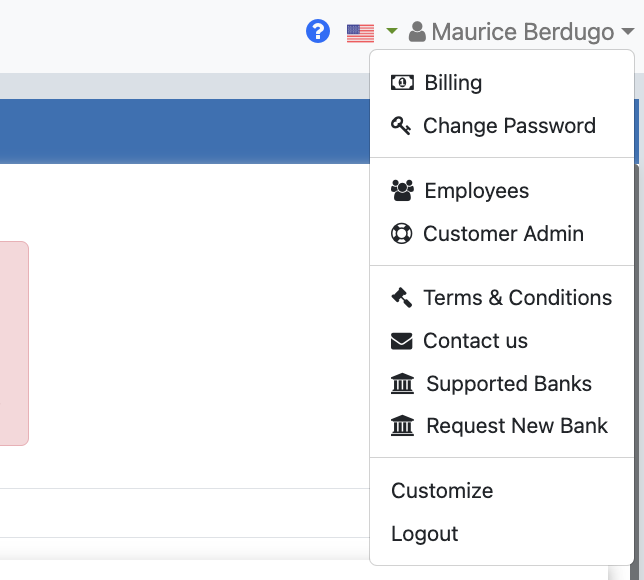Expand the language selector dropdown arrow

392,32
